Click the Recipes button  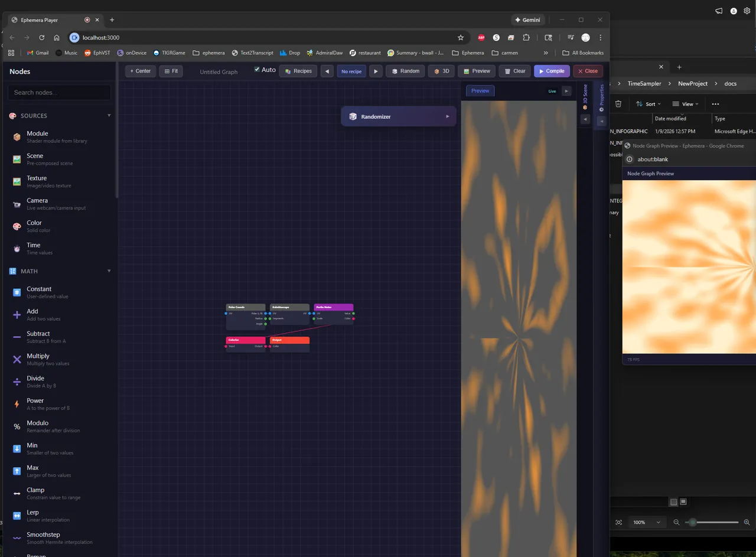click(298, 71)
